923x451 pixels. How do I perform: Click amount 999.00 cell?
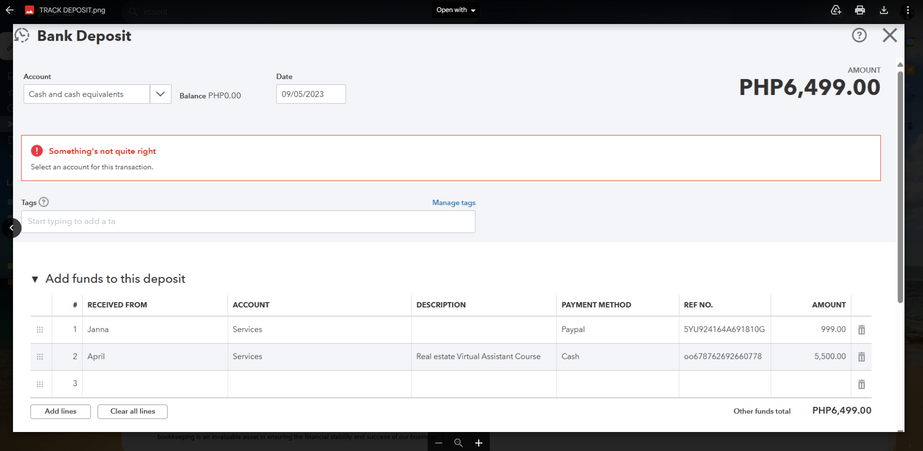coord(811,330)
